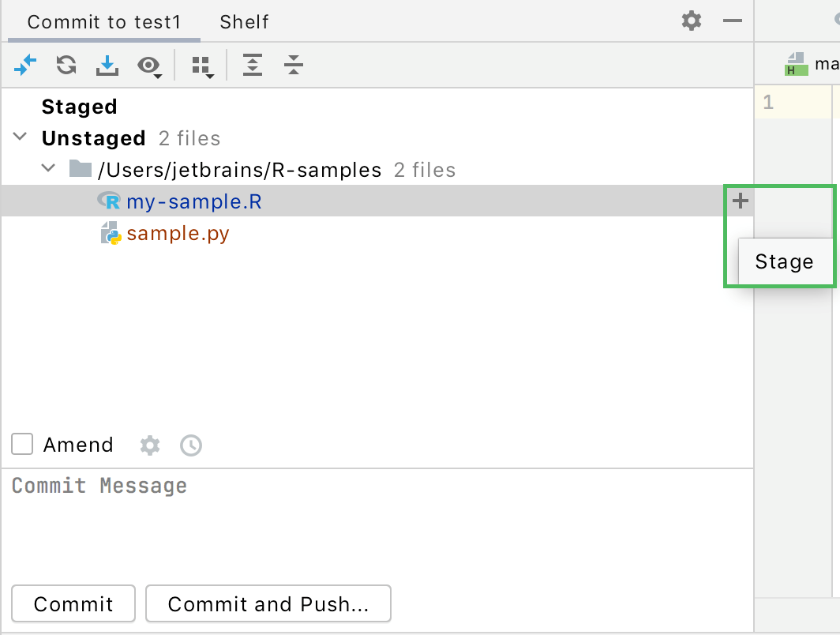Open commit options with the gear icon
Screen dimensions: 840x635
149,445
